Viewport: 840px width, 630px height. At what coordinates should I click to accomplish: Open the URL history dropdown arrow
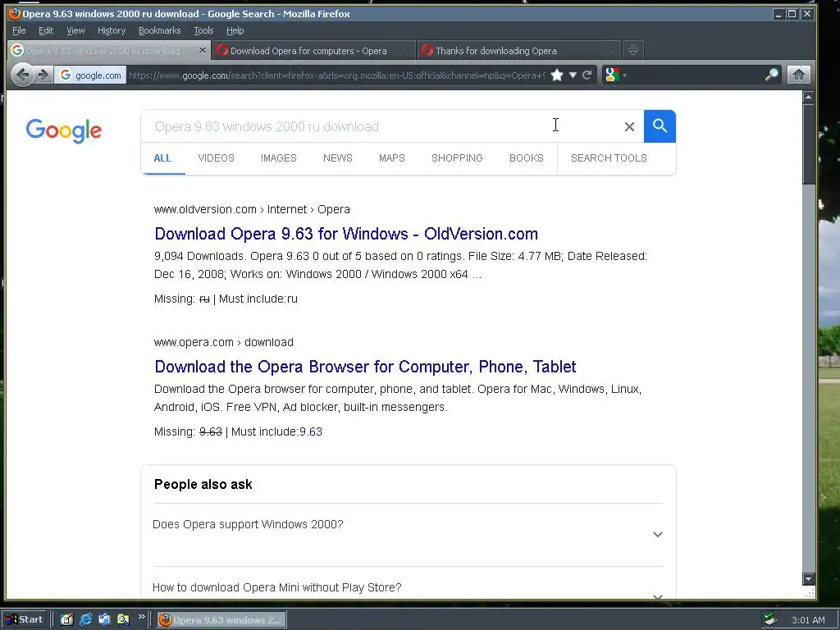coord(573,75)
